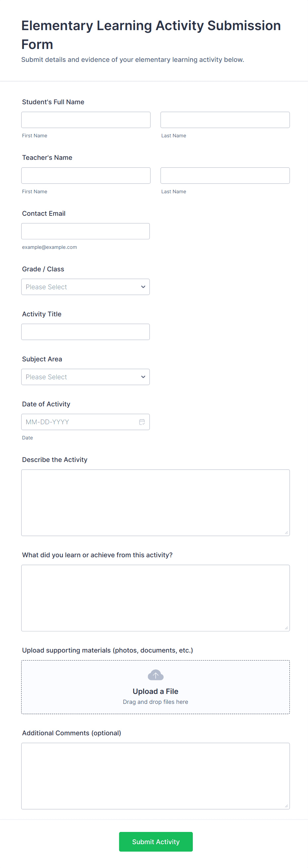Click the Subject Area dropdown chevron arrow

143,377
